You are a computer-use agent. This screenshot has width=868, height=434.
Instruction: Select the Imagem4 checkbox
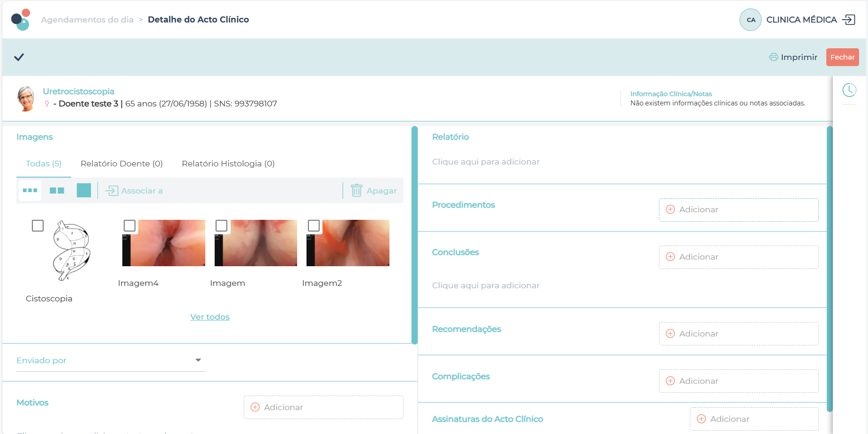click(x=130, y=226)
